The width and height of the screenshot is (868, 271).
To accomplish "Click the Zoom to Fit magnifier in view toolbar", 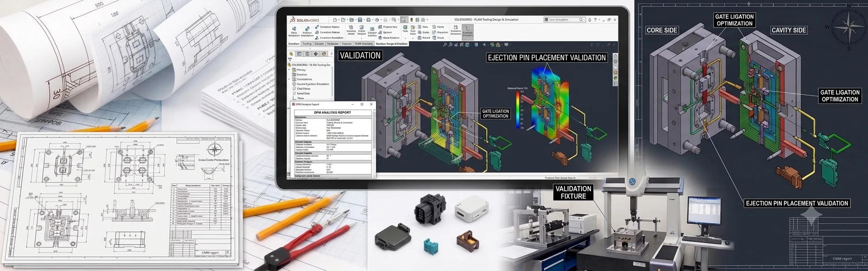I will click(x=445, y=44).
